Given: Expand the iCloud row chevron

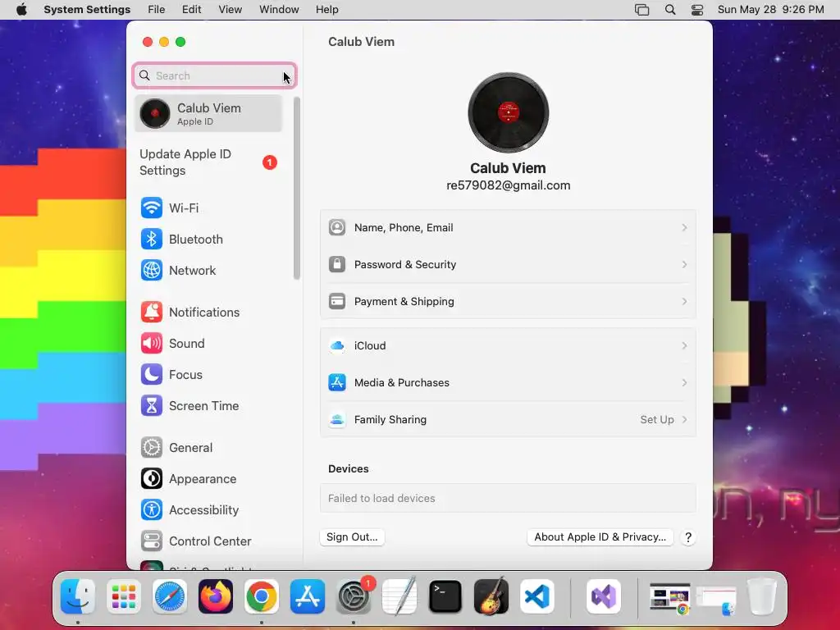Looking at the screenshot, I should coord(684,345).
